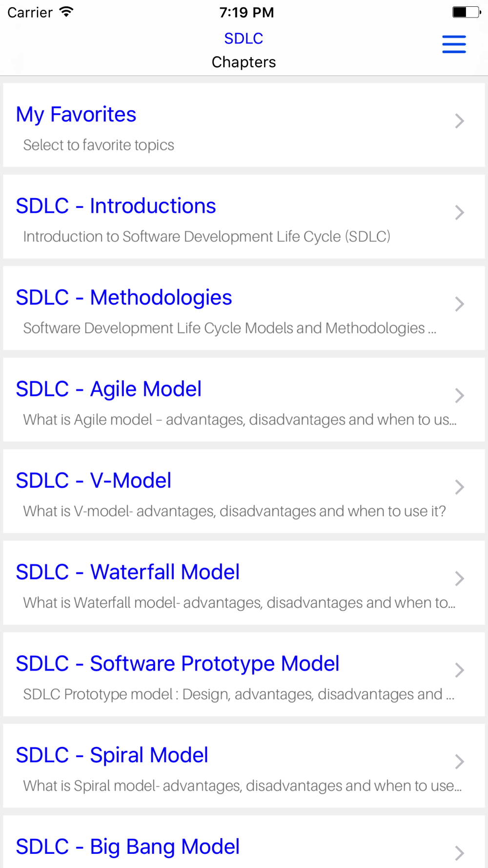Open SDLC - Introductions chapter title
488x868 pixels.
pyautogui.click(x=116, y=206)
